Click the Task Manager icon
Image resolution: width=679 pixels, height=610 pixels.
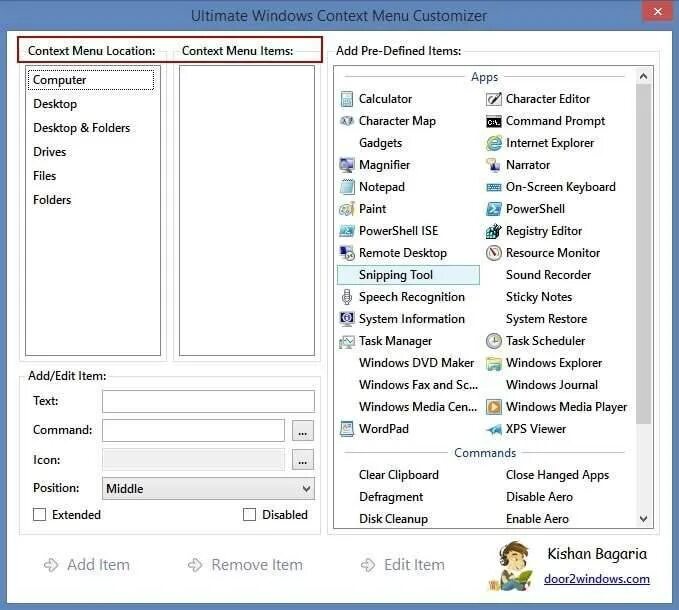point(347,341)
